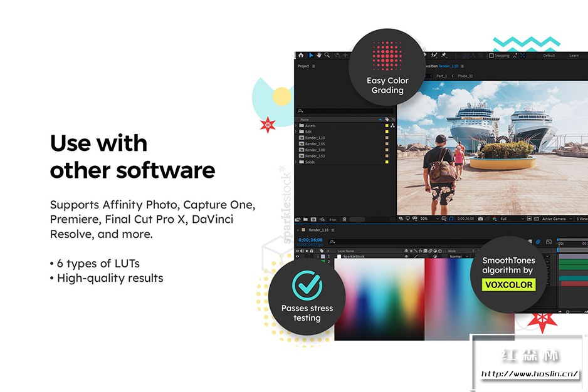Screen dimensions: 588x392
Task: Select the Render_1.10 timeline tab
Action: click(318, 230)
